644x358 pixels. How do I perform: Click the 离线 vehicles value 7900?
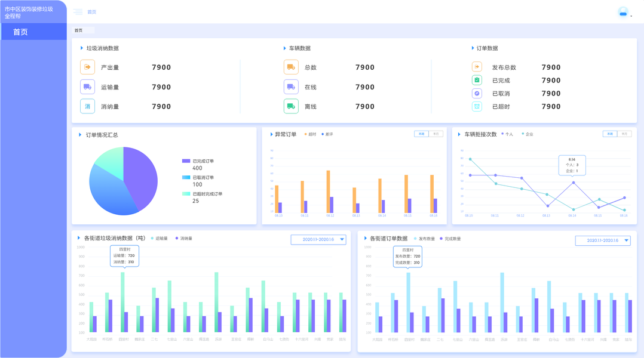click(365, 107)
